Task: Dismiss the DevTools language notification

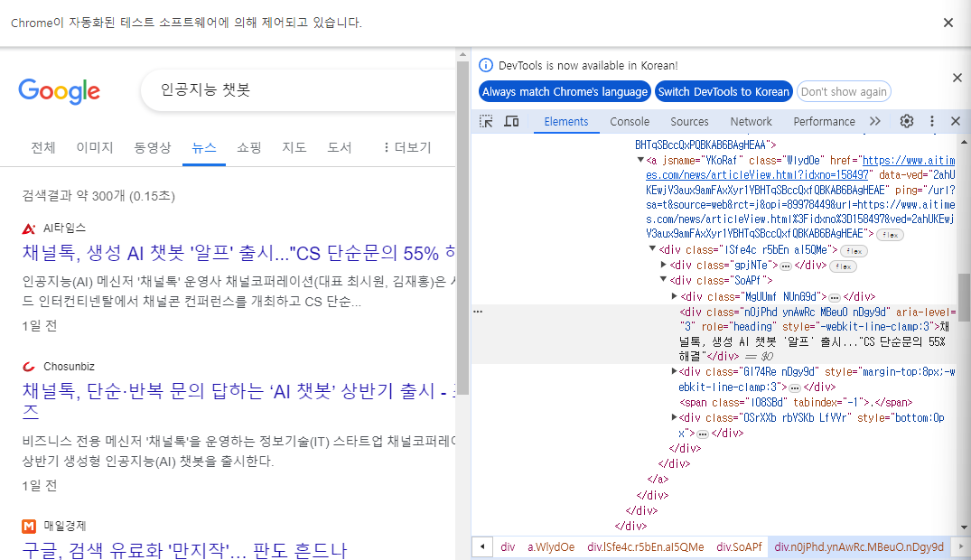Action: 957,78
